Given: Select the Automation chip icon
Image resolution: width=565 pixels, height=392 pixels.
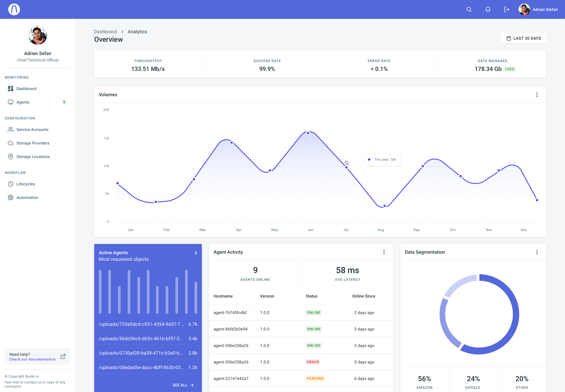Looking at the screenshot, I should tap(10, 197).
